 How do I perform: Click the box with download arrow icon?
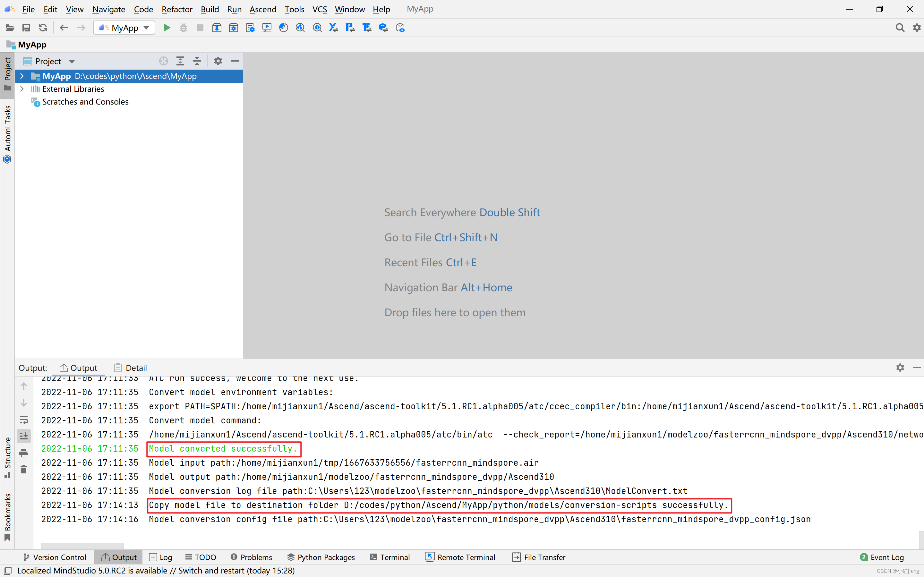click(217, 28)
